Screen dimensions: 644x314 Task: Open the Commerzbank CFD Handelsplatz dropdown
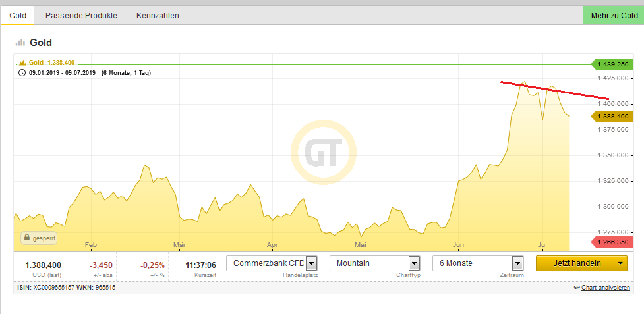pyautogui.click(x=271, y=263)
